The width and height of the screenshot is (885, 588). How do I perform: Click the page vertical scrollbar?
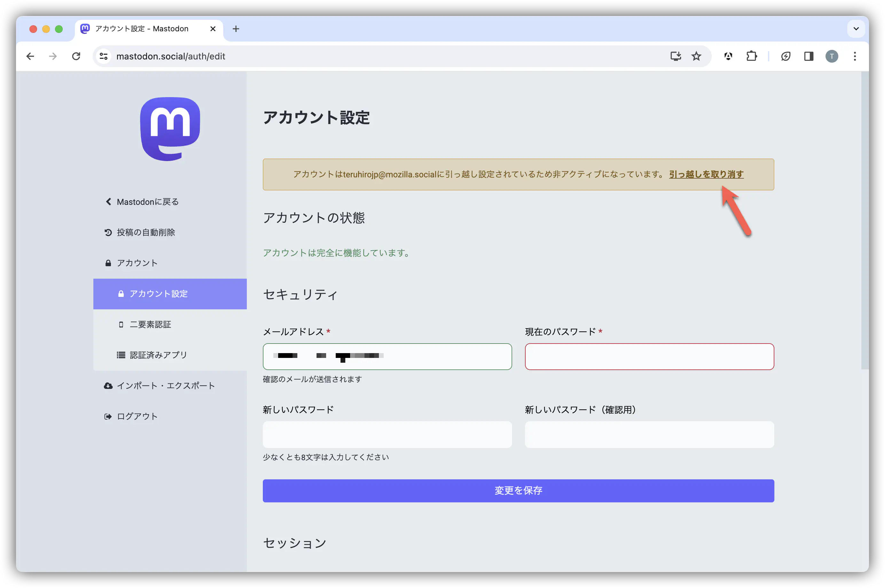[865, 220]
